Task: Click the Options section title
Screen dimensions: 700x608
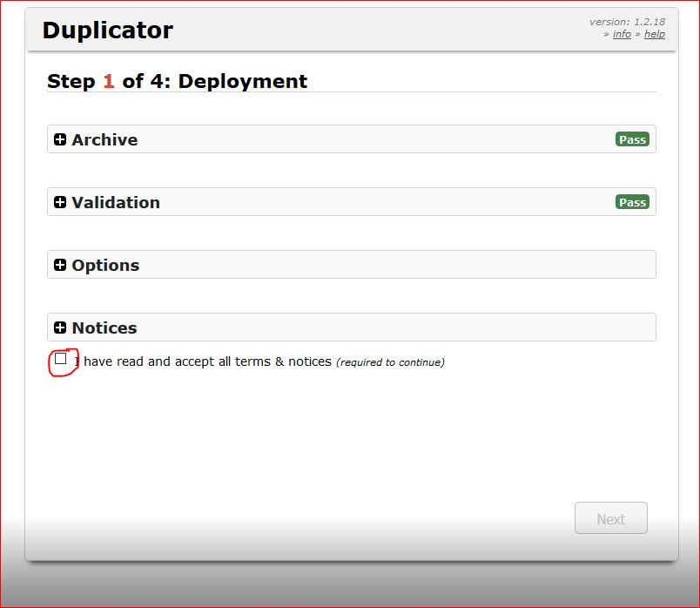Action: tap(106, 266)
